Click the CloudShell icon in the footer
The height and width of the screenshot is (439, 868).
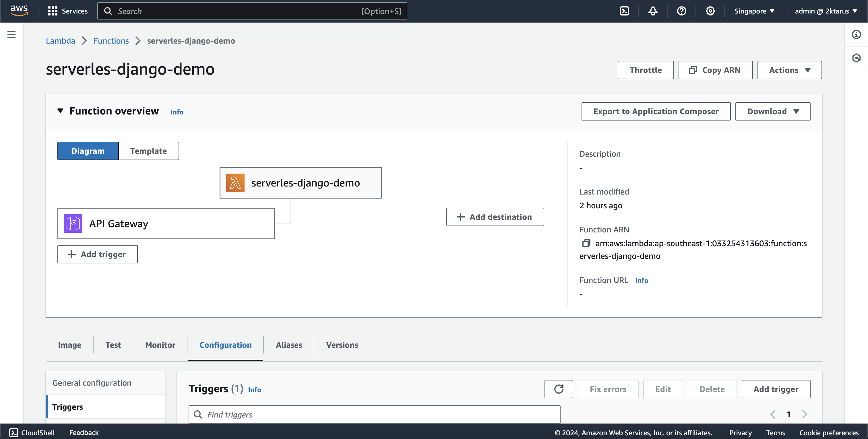(13, 432)
